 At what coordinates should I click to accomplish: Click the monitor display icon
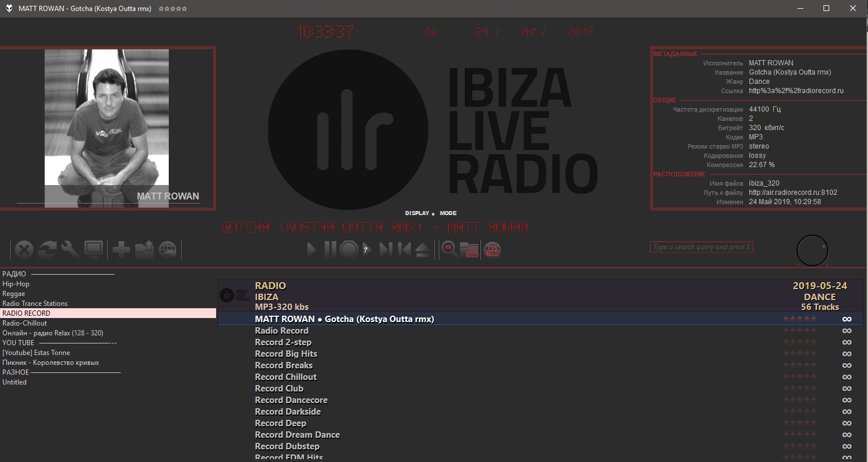94,249
